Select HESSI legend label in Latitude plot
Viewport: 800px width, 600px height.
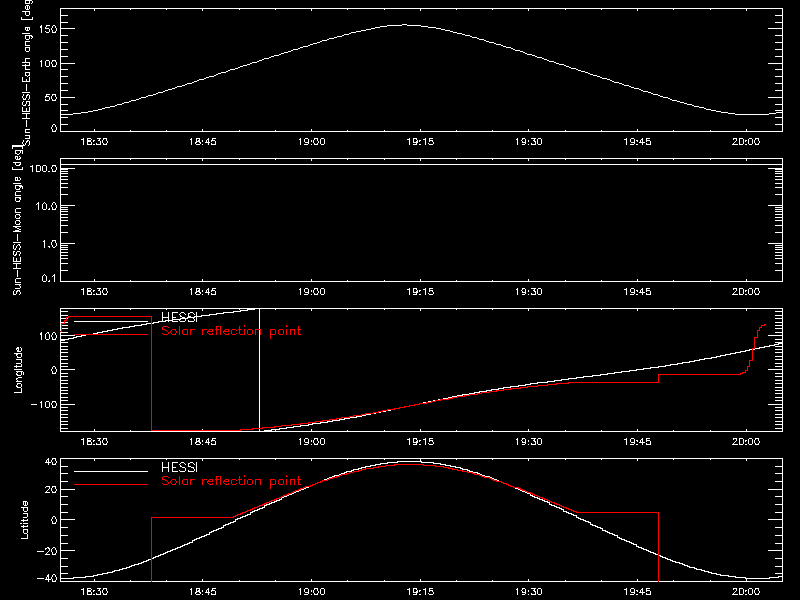tap(179, 467)
